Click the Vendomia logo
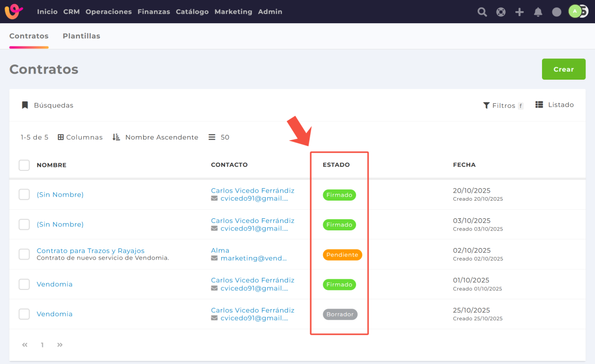 [x=14, y=11]
